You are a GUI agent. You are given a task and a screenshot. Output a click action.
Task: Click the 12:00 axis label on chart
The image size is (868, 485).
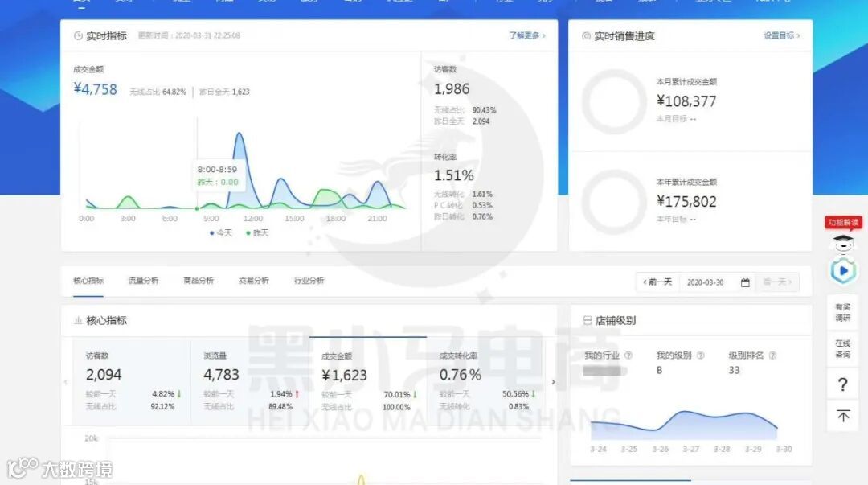[x=253, y=219]
